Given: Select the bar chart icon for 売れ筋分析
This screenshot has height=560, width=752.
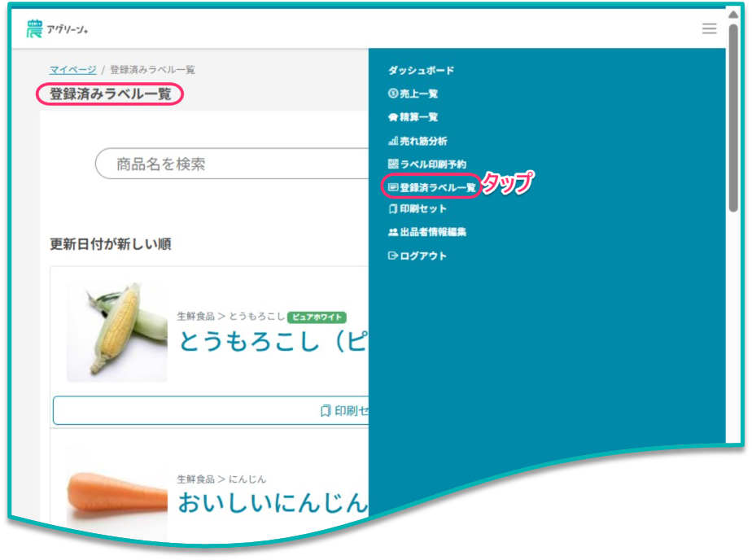Looking at the screenshot, I should click(393, 141).
